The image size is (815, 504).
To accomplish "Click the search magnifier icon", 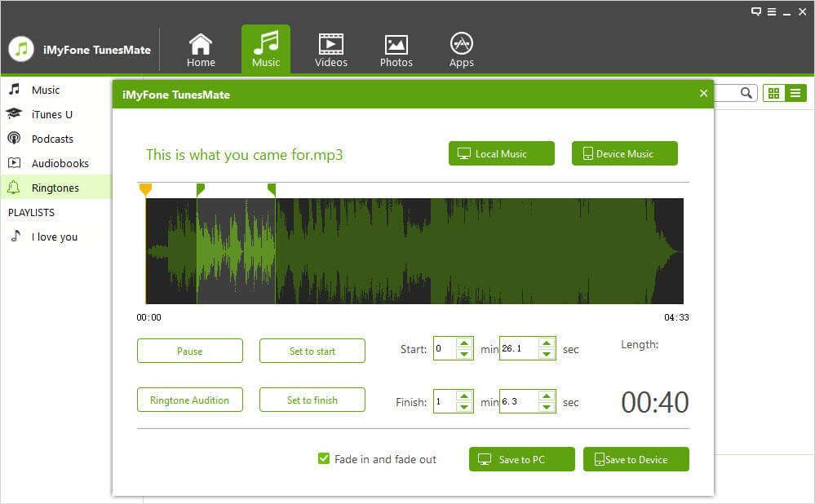I will [746, 93].
